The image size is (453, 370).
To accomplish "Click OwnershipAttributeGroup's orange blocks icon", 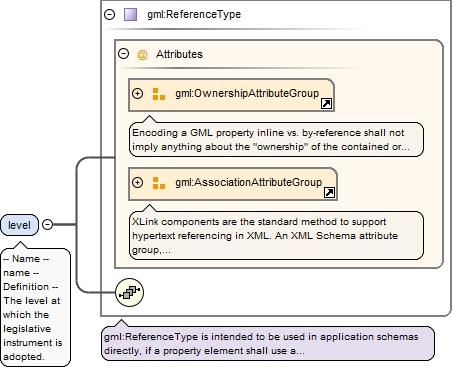I will coord(159,94).
